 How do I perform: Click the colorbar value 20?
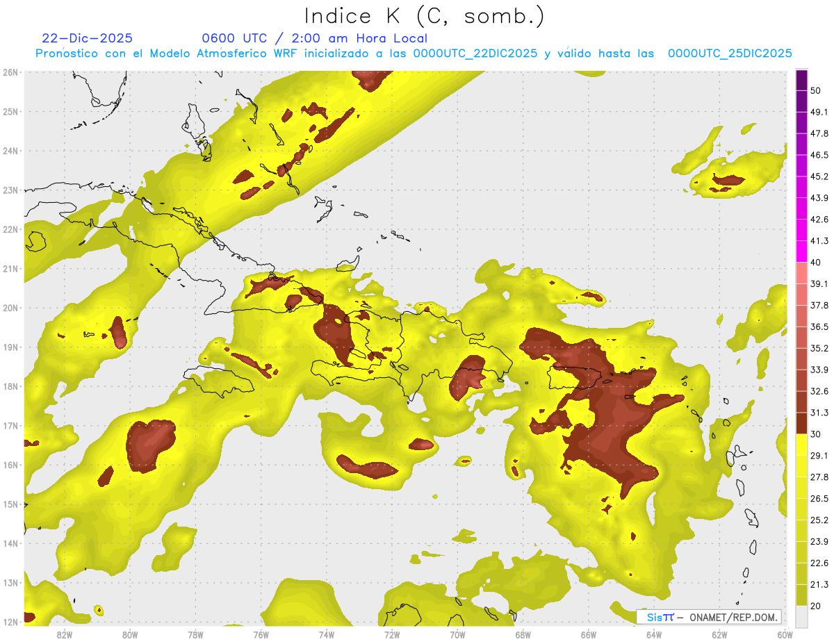click(x=817, y=606)
